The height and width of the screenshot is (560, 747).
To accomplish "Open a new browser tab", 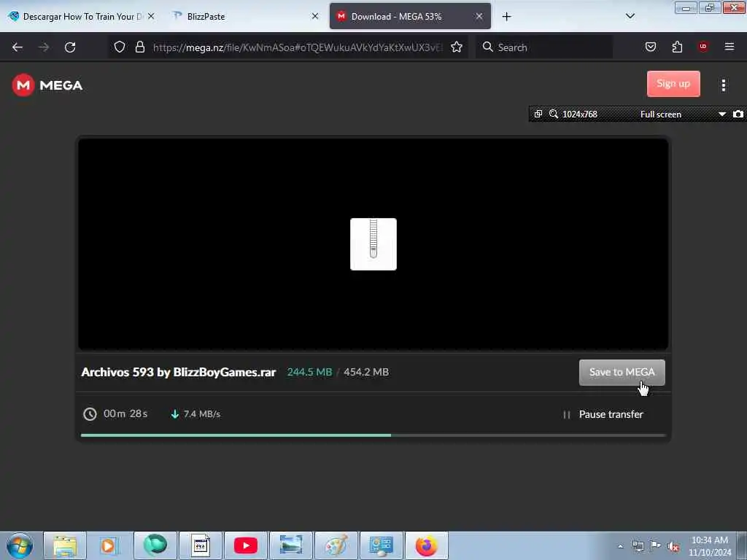I will click(506, 17).
